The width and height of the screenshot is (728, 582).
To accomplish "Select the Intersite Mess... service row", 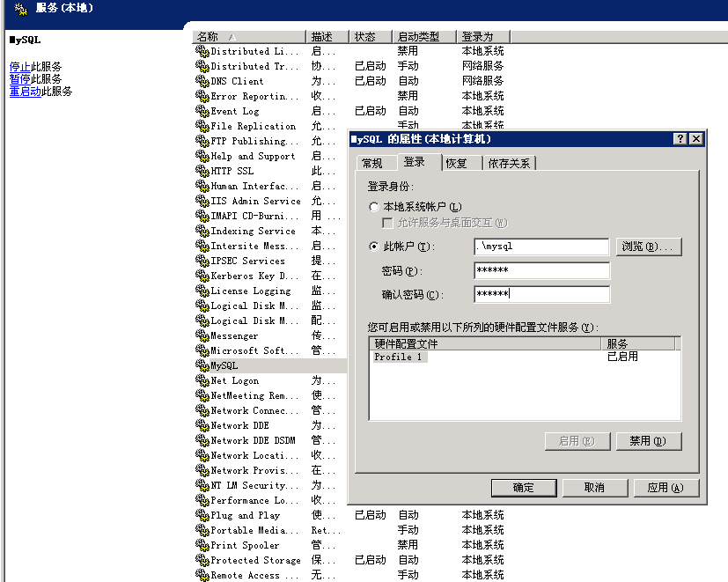I will tap(269, 246).
